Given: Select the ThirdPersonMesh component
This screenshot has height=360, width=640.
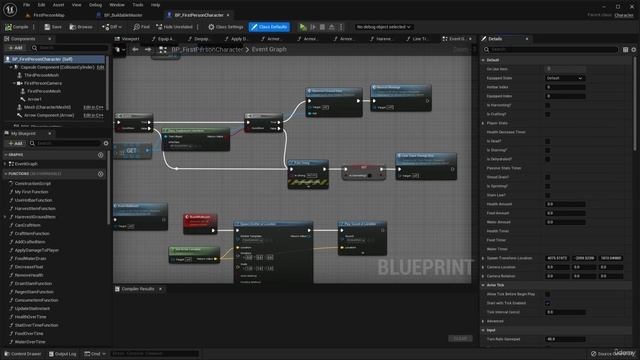Looking at the screenshot, I should click(41, 75).
